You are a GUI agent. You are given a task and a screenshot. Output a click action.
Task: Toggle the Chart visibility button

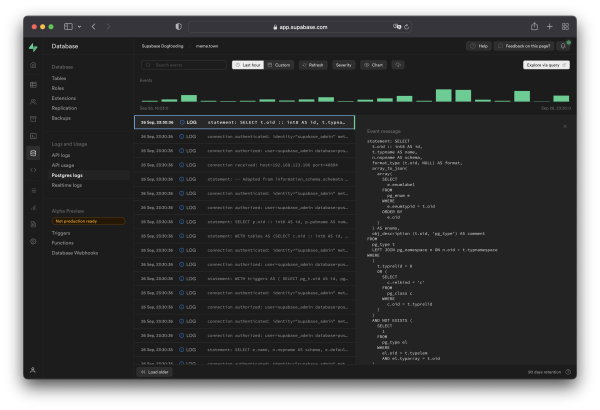pyautogui.click(x=373, y=64)
